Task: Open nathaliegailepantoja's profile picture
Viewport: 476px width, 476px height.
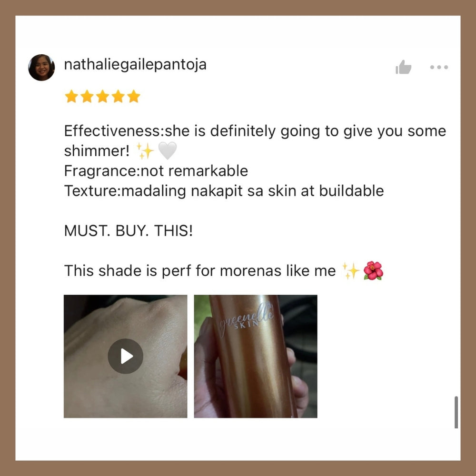Action: pyautogui.click(x=41, y=68)
